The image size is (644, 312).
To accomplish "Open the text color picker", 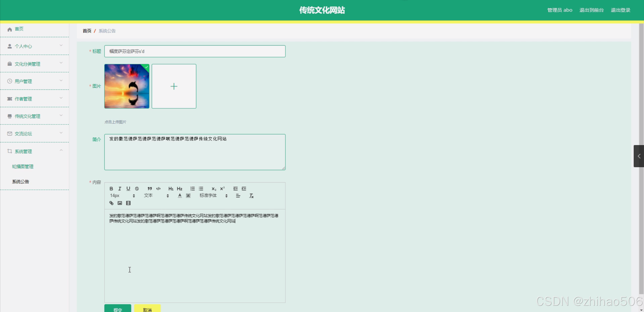I will pos(180,196).
